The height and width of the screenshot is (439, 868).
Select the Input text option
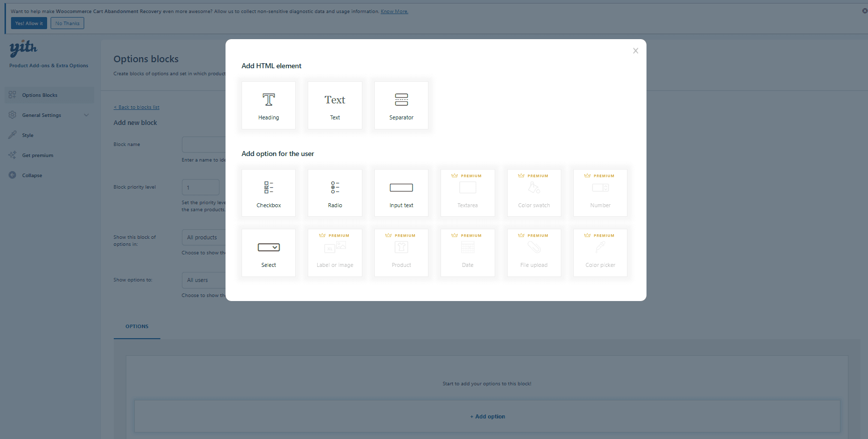(401, 193)
